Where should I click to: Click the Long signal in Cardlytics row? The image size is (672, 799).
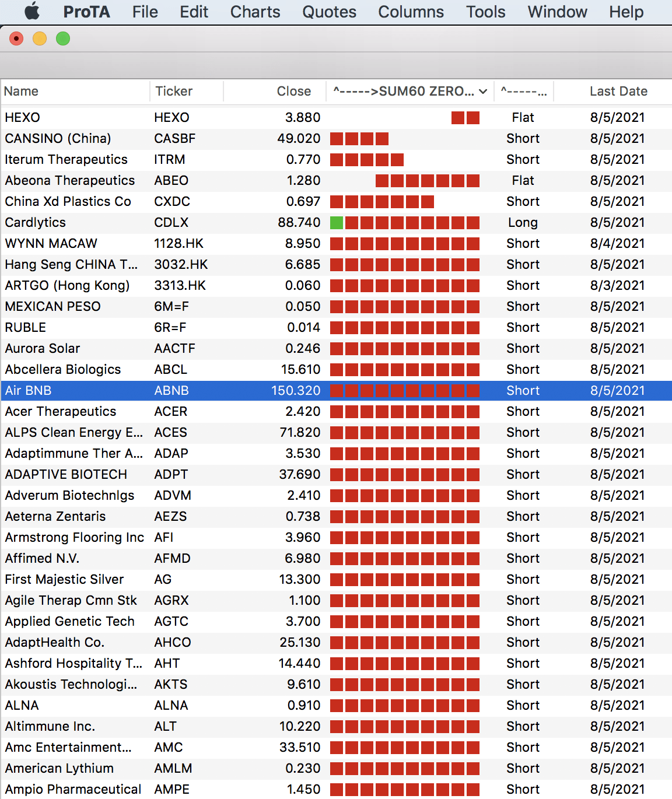click(x=523, y=222)
